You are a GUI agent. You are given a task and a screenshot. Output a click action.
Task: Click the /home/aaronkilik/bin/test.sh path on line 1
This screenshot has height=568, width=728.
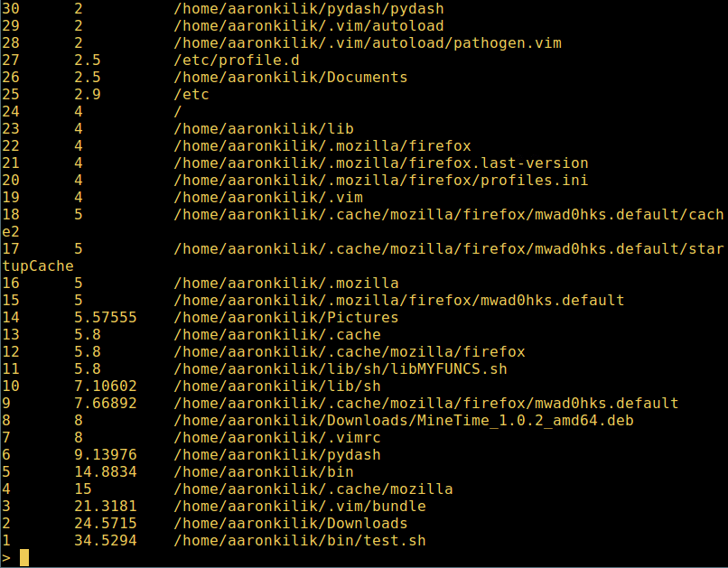tap(300, 541)
